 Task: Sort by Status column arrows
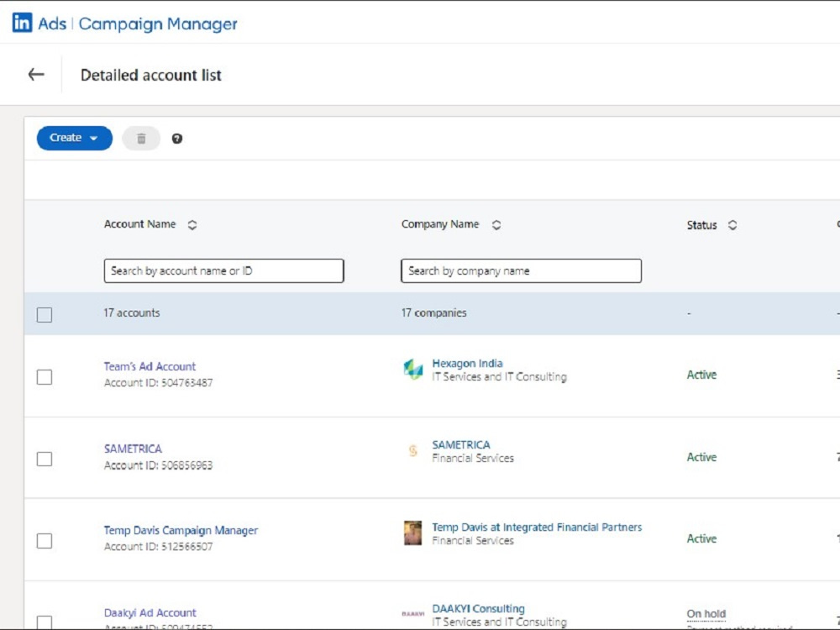(x=732, y=225)
